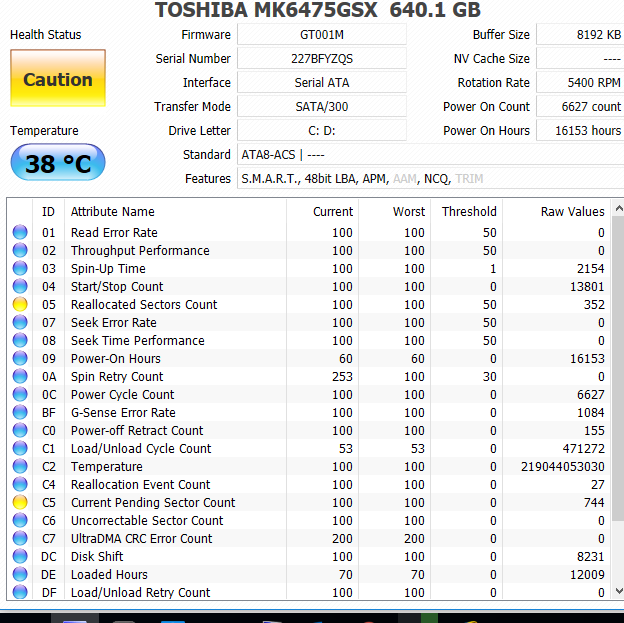Click the status orb beside Power-On Hours row
This screenshot has height=623, width=624.
(x=20, y=358)
